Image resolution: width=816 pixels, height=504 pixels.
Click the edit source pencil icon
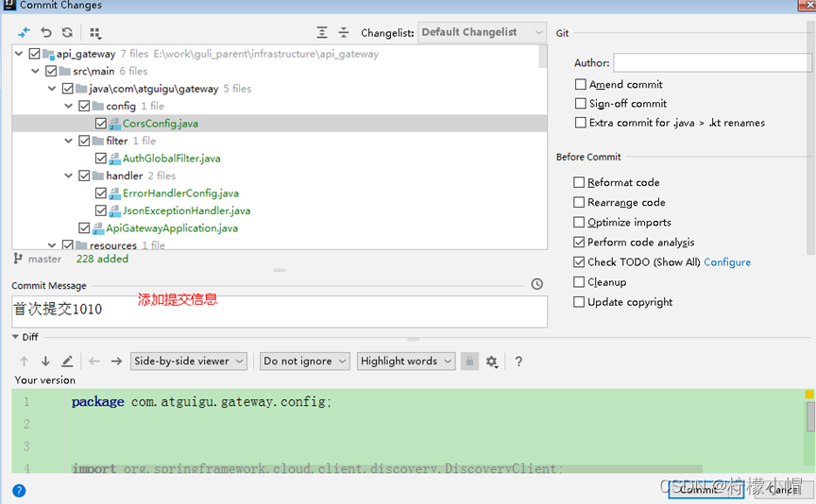point(67,361)
